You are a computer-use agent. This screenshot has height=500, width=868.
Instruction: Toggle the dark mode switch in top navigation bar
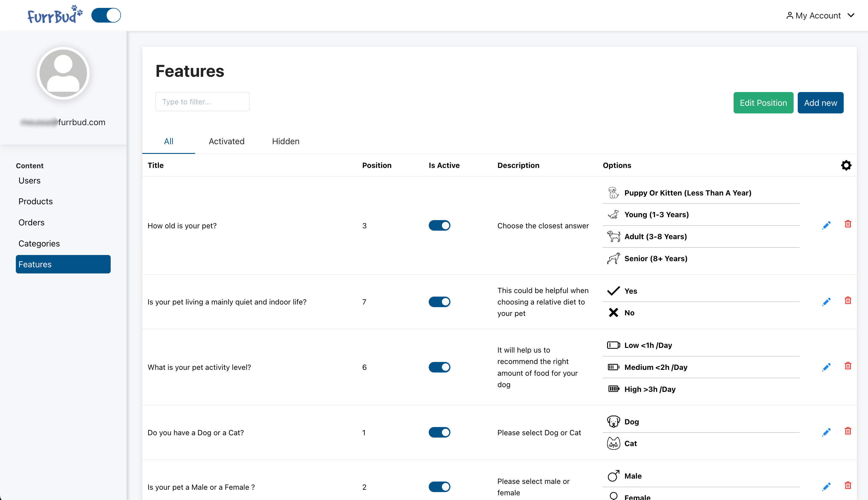coord(106,14)
